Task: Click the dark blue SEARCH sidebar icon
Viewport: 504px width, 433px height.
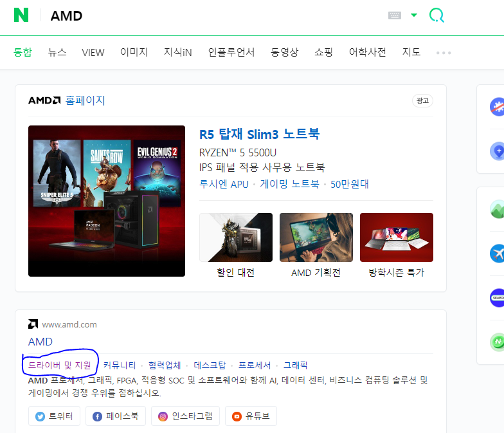Action: 498,298
